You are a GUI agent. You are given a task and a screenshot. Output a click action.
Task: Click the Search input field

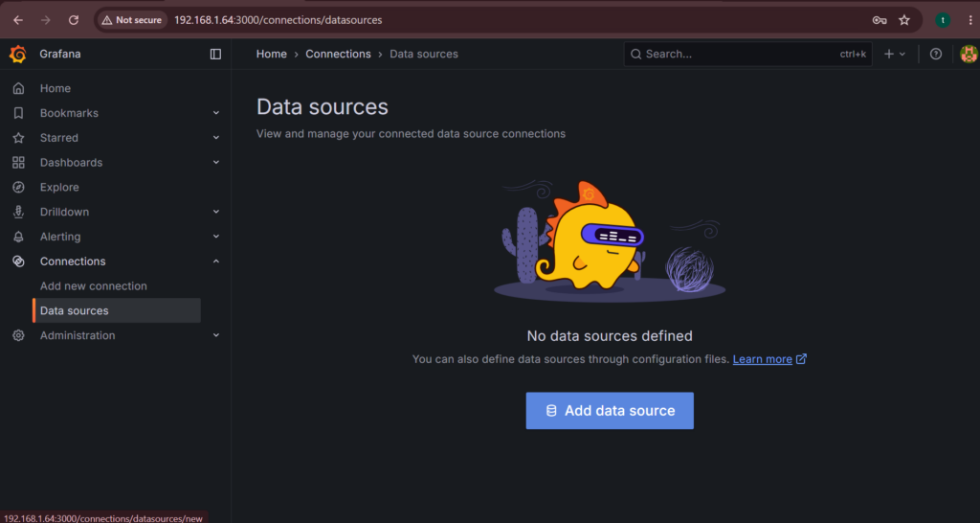[x=747, y=54]
